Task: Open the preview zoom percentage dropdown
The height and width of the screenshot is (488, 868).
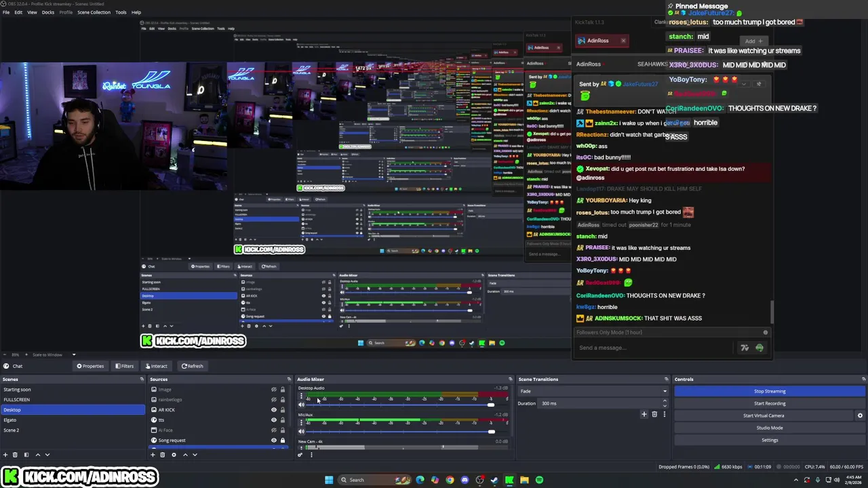Action: tap(17, 354)
